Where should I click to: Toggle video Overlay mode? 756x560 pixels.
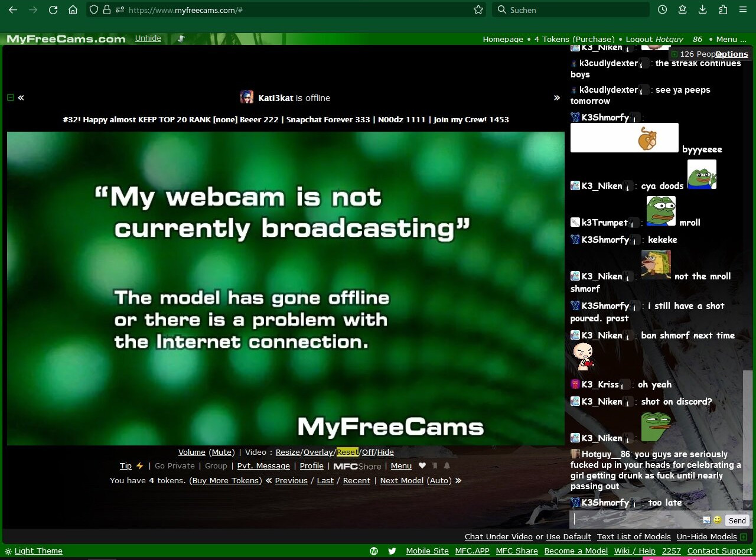click(318, 452)
